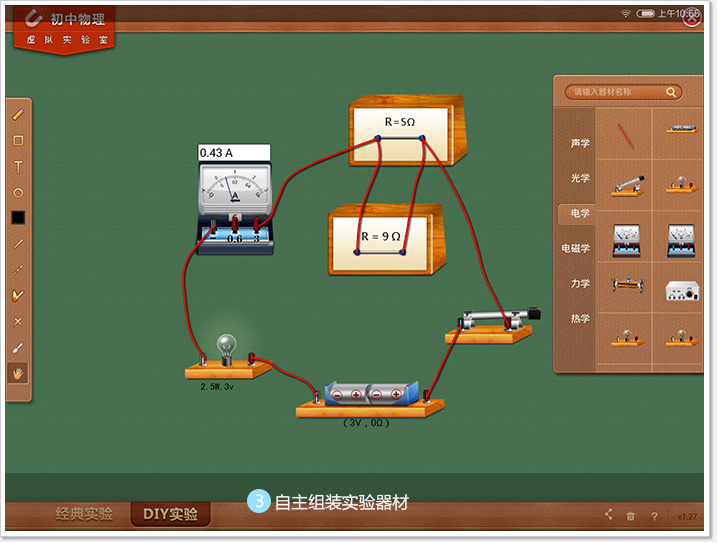Click the trash bin icon
717x543 pixels.
point(631,516)
